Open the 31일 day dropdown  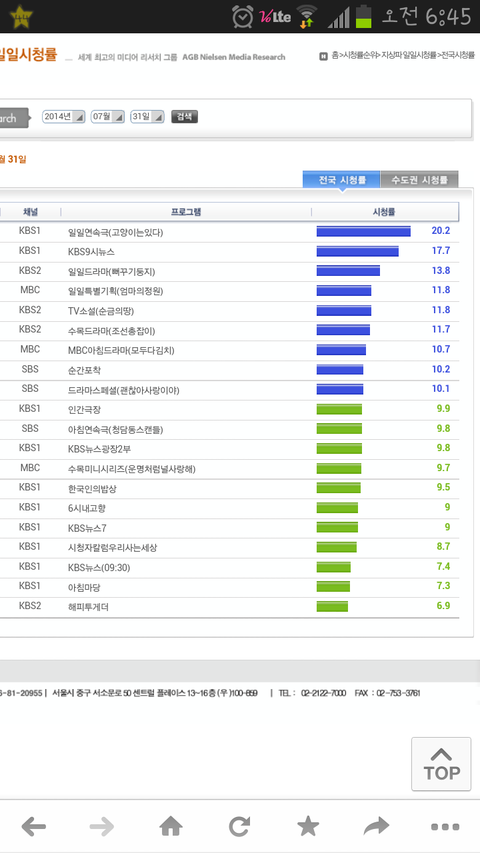147,116
